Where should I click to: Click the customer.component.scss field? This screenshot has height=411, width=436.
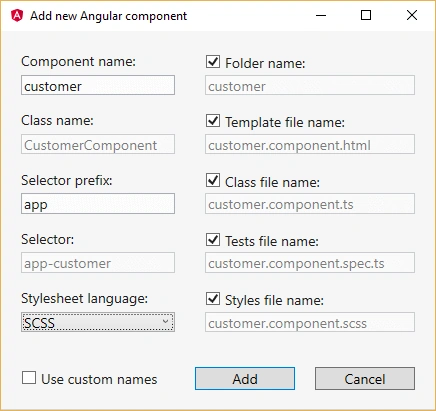[x=310, y=322]
